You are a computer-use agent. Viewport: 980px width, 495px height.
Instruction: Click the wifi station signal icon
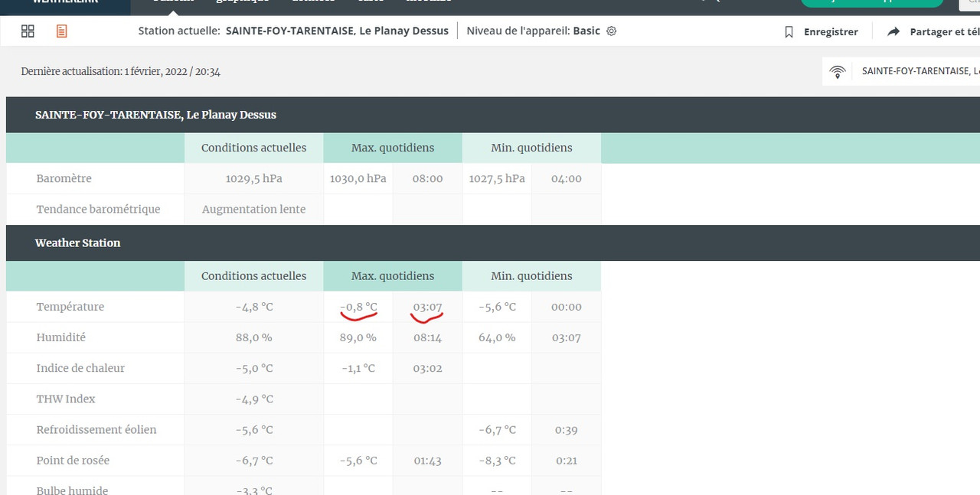838,71
